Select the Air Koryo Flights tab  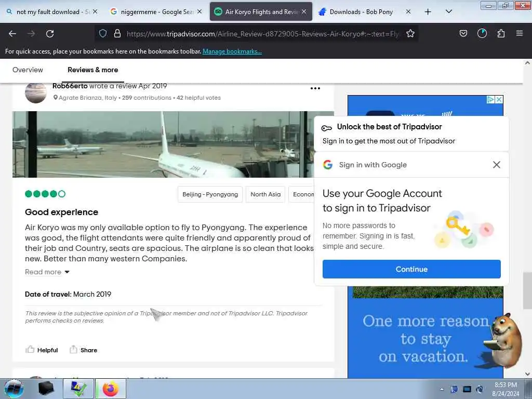coord(261,12)
